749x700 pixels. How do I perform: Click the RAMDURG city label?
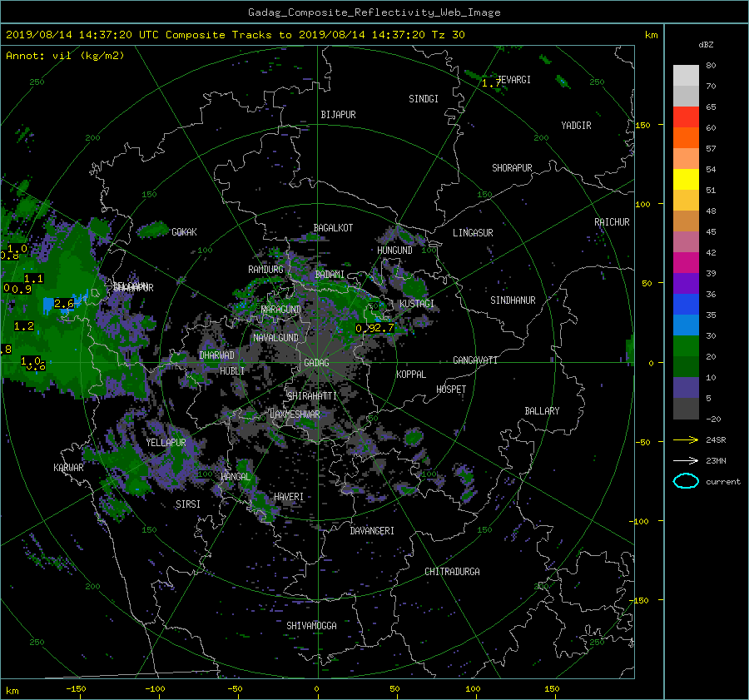click(x=265, y=270)
